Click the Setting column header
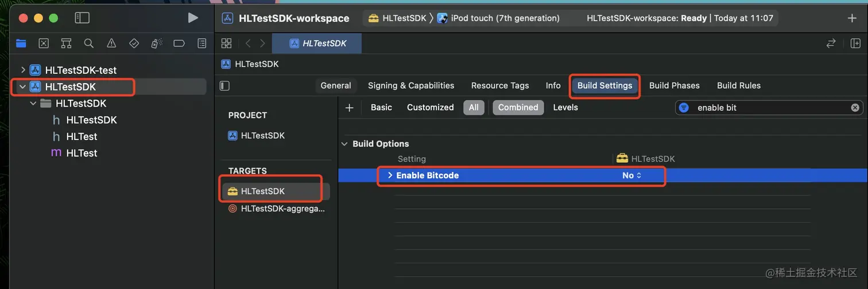This screenshot has width=868, height=289. pos(412,159)
